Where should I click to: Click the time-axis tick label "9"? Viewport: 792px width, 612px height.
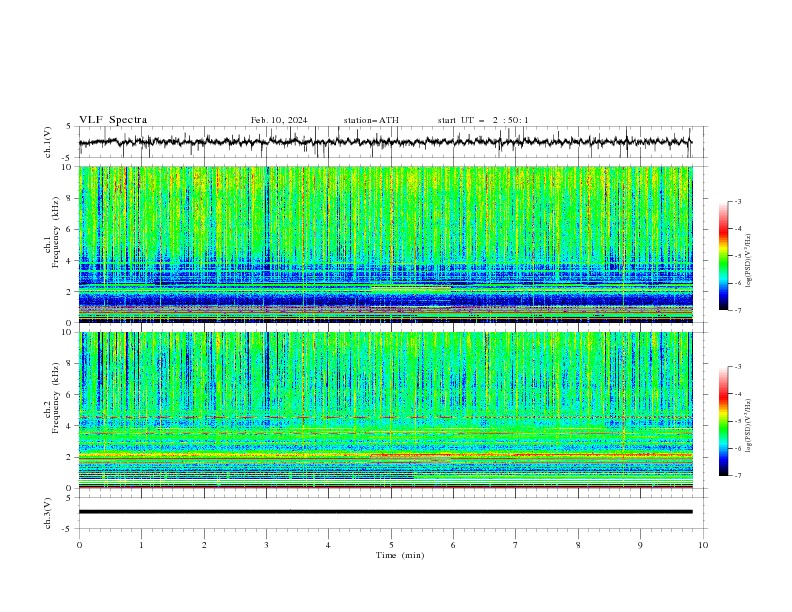[640, 545]
